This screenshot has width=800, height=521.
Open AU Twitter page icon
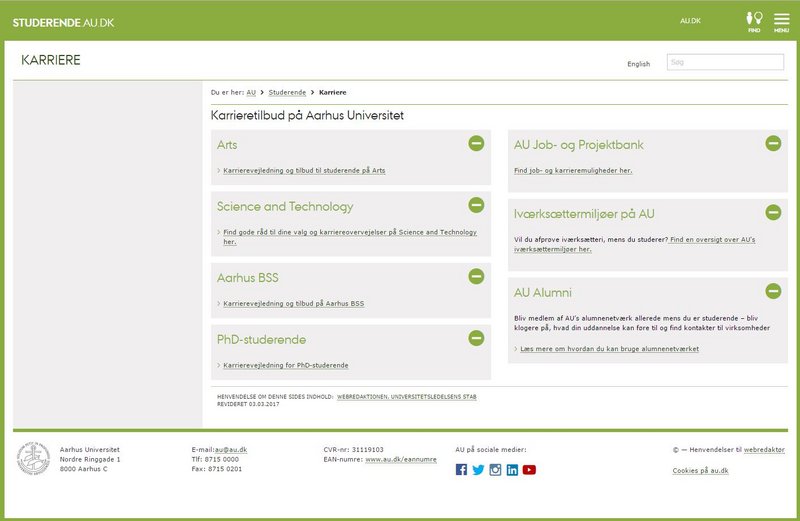(478, 469)
